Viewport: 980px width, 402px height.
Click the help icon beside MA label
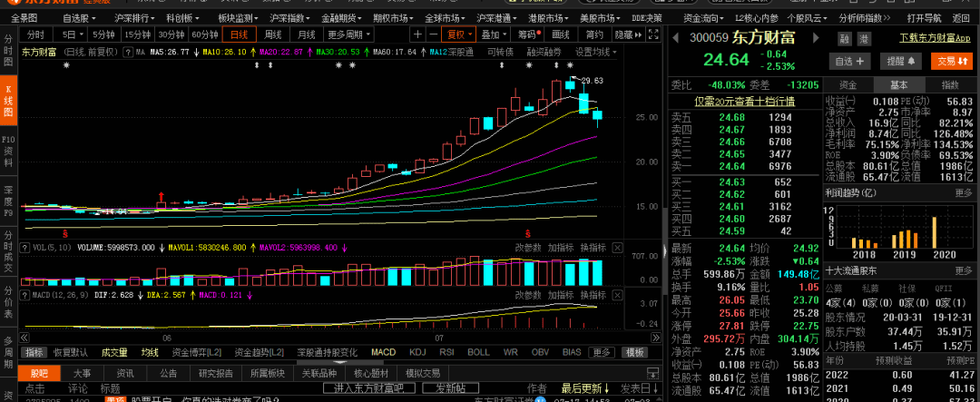tap(129, 53)
